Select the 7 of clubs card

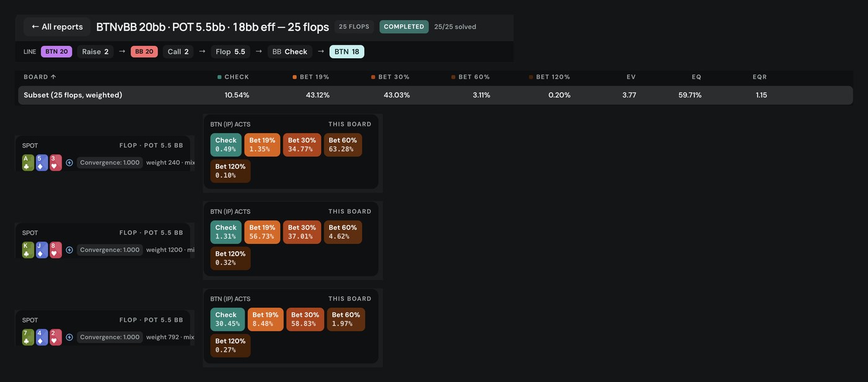pyautogui.click(x=28, y=337)
